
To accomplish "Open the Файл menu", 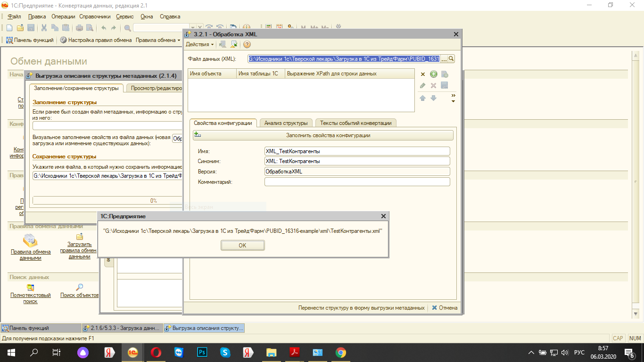I will pos(15,16).
